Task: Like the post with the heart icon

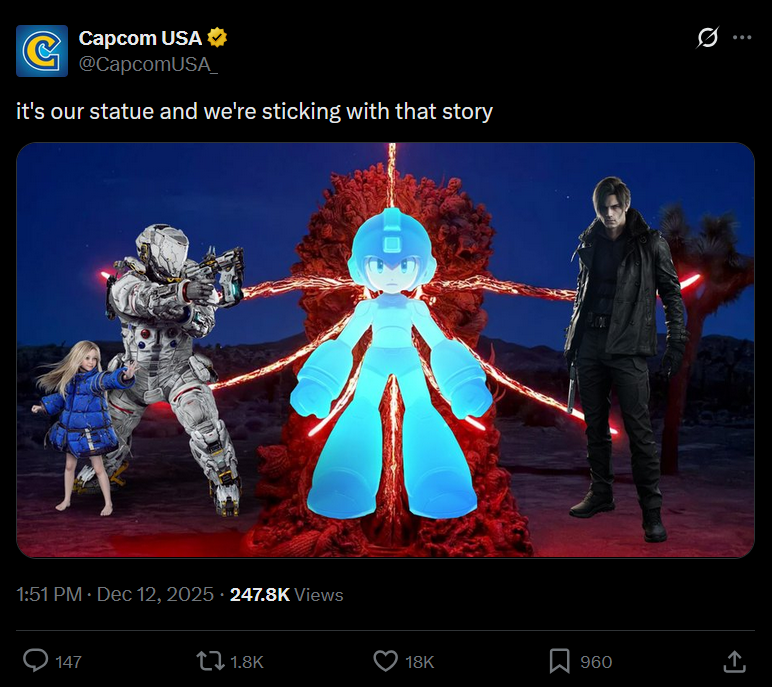Action: pos(386,661)
